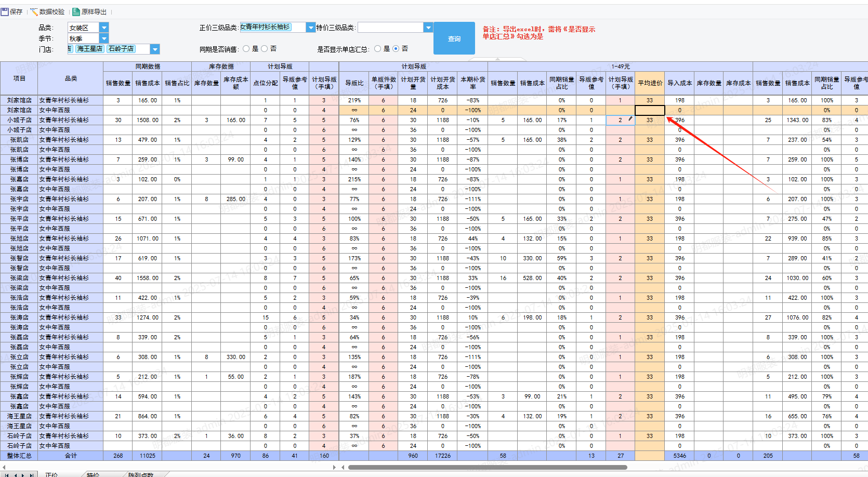Open the 特价三级品类 dropdown arrow
Viewport: 868px width, 477px height.
pos(428,28)
